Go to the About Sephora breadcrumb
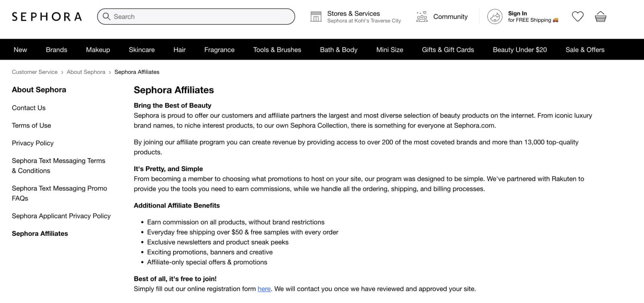This screenshot has height=303, width=644. pos(86,72)
